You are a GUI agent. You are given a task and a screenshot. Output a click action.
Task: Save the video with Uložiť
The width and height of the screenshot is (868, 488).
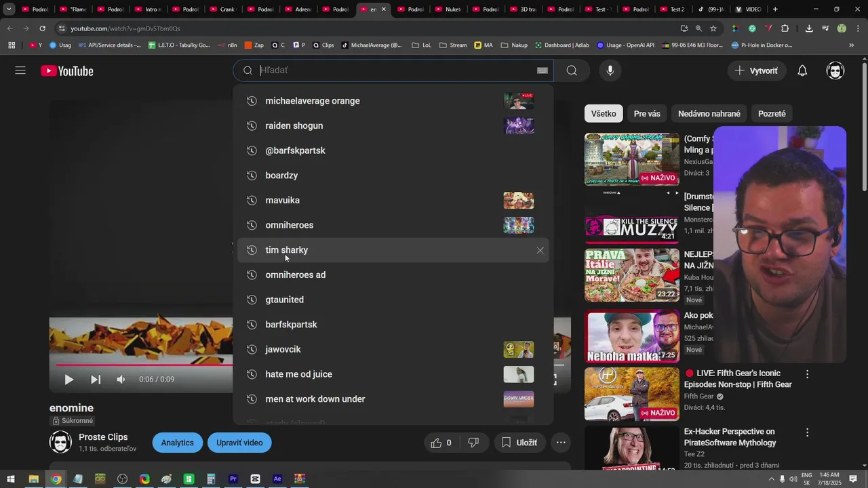click(x=519, y=443)
